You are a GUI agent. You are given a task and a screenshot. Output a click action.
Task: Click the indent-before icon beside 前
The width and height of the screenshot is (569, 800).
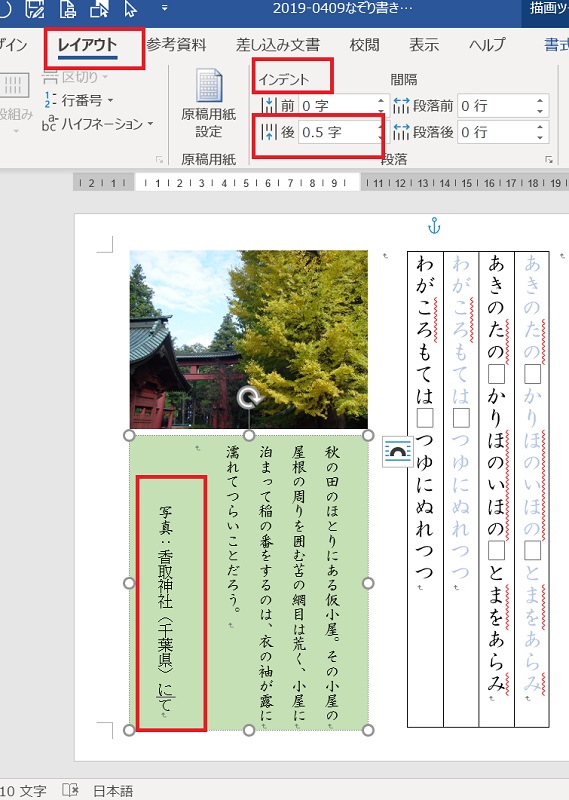pyautogui.click(x=268, y=106)
